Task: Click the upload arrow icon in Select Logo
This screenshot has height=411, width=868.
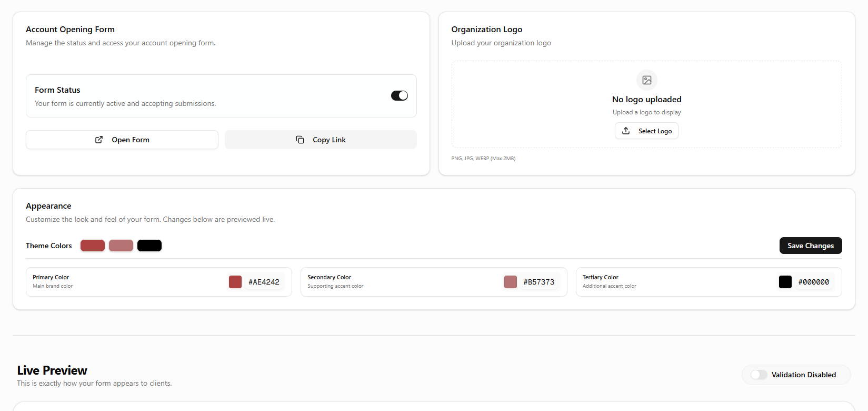Action: click(x=626, y=131)
